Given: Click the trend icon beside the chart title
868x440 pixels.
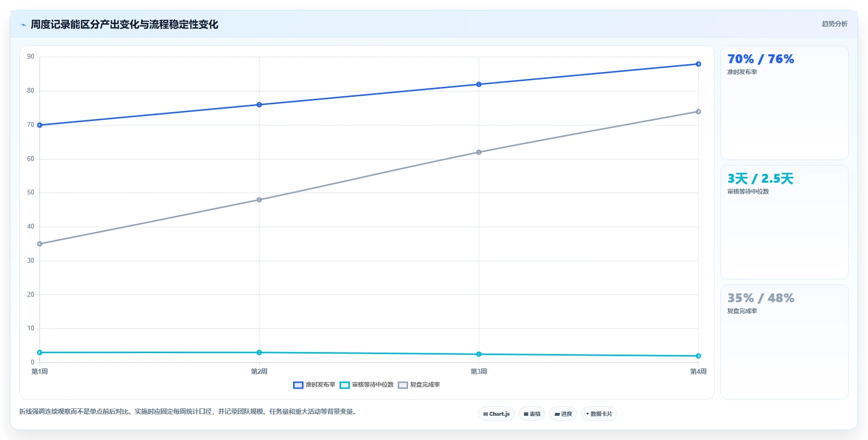Looking at the screenshot, I should coord(23,25).
